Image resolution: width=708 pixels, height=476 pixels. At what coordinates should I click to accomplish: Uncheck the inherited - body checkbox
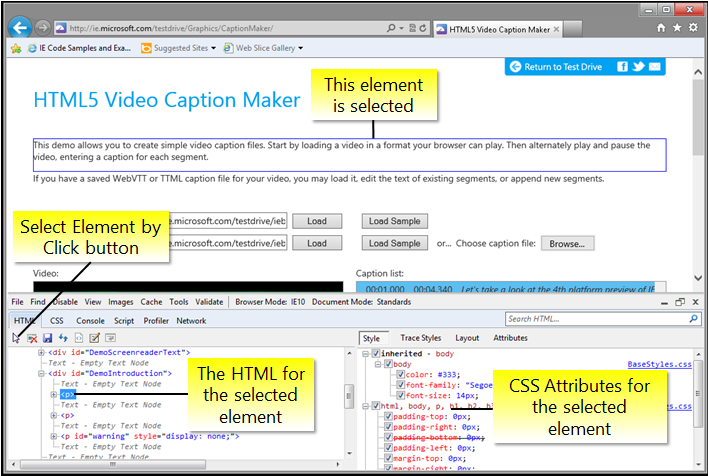tap(376, 354)
